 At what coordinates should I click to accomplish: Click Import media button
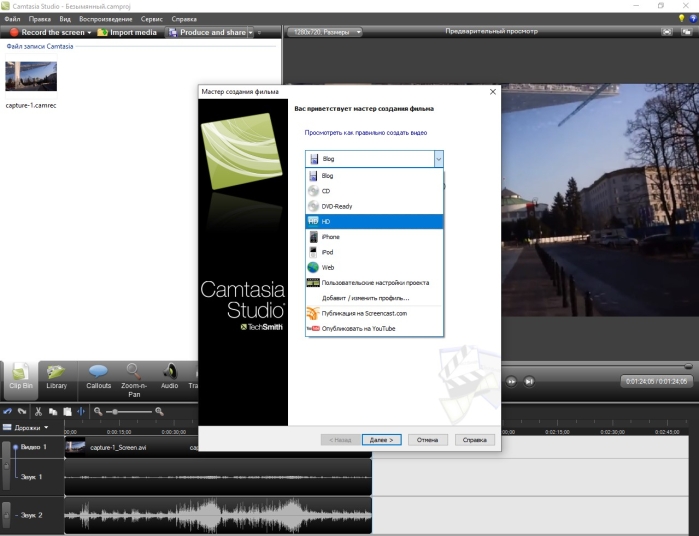[127, 32]
